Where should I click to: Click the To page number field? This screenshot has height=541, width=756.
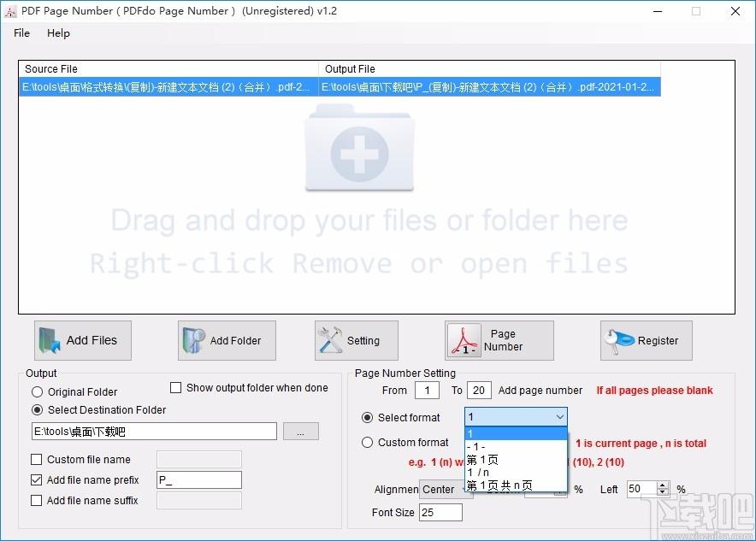(x=479, y=391)
